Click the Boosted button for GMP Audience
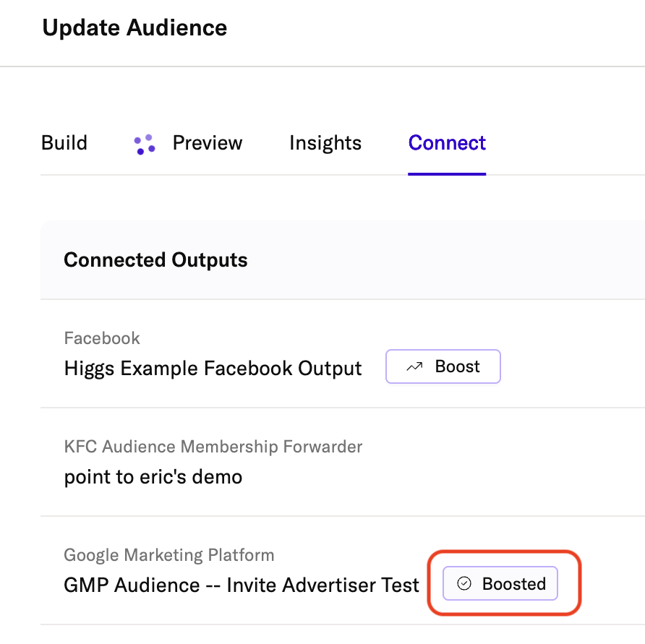The width and height of the screenshot is (645, 644). coord(500,583)
